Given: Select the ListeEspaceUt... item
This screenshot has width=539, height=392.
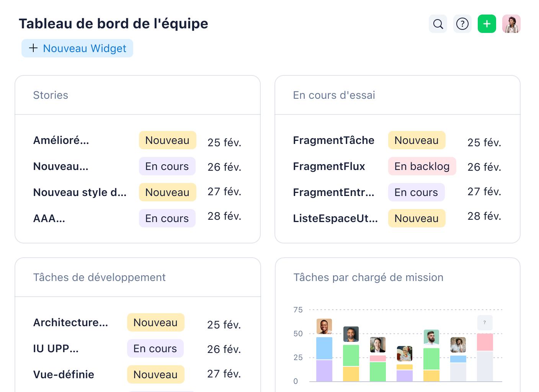Looking at the screenshot, I should pyautogui.click(x=336, y=218).
